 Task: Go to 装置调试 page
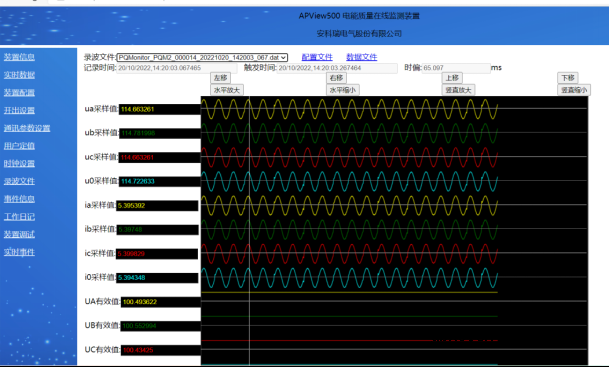pos(19,235)
